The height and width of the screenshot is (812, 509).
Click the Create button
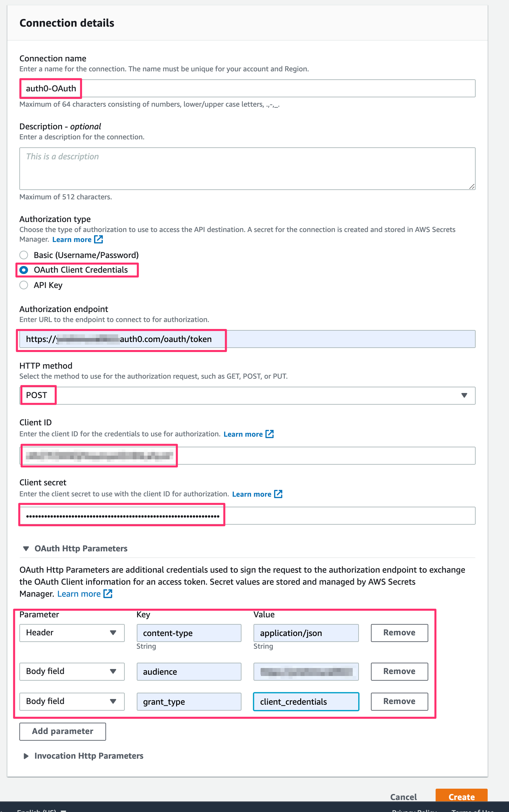coord(462,797)
